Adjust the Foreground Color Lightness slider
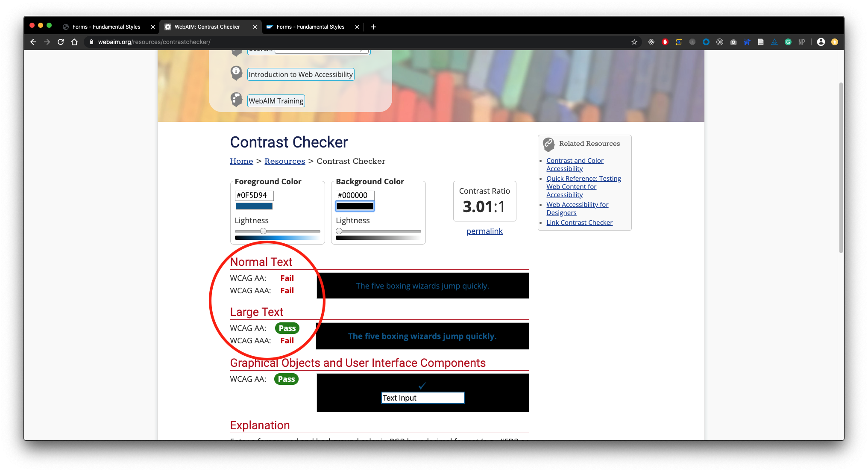The width and height of the screenshot is (868, 472). click(264, 231)
